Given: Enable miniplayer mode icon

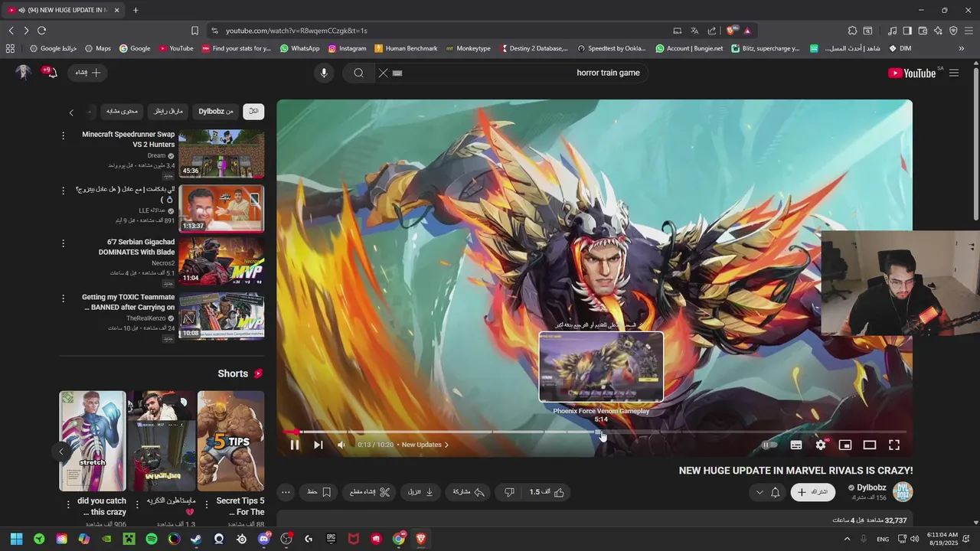Looking at the screenshot, I should (845, 445).
